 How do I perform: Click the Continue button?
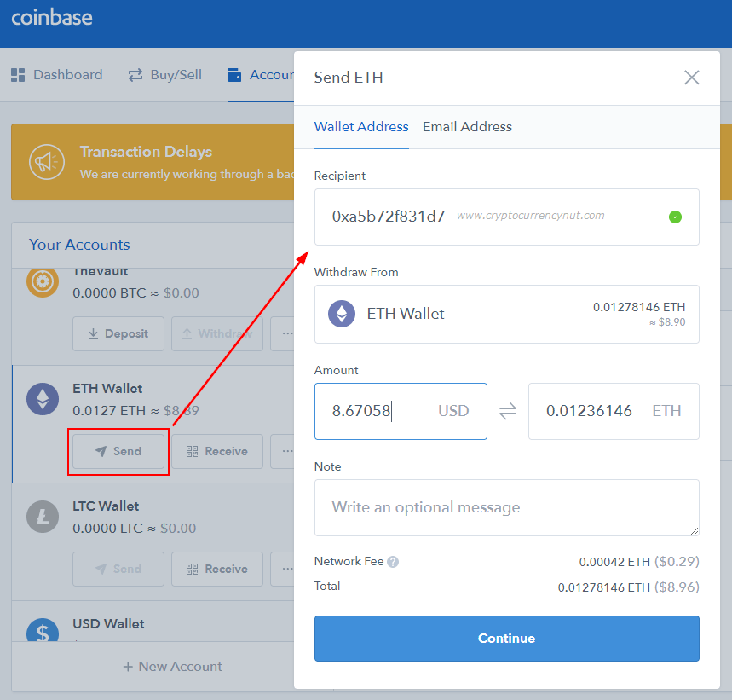(506, 639)
